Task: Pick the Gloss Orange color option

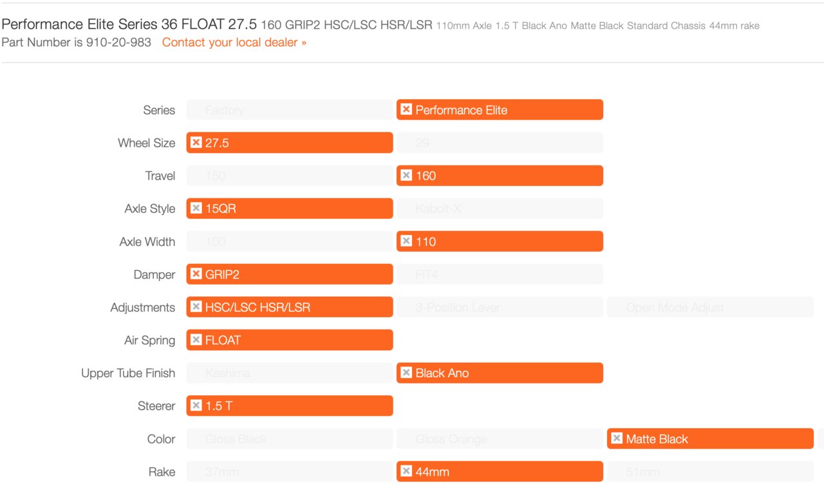Action: 500,438
